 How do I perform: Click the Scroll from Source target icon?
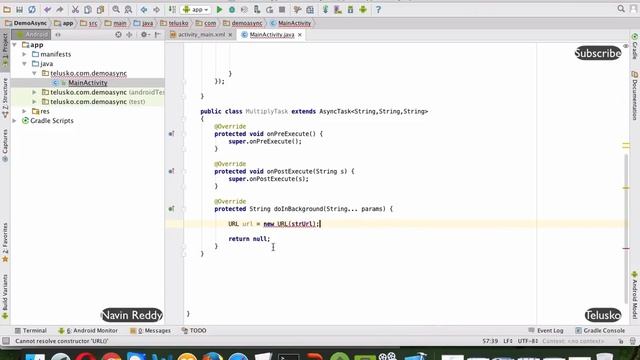click(118, 35)
